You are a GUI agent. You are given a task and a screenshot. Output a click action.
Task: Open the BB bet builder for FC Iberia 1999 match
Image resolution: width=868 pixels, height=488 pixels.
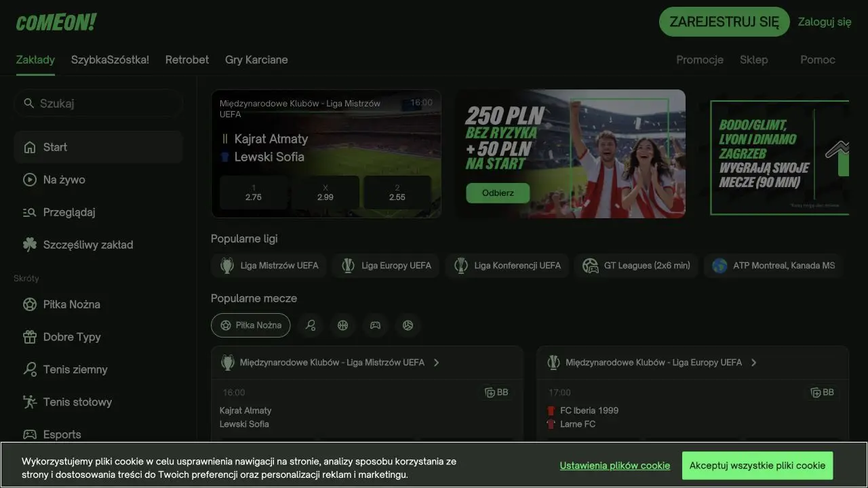tap(822, 392)
